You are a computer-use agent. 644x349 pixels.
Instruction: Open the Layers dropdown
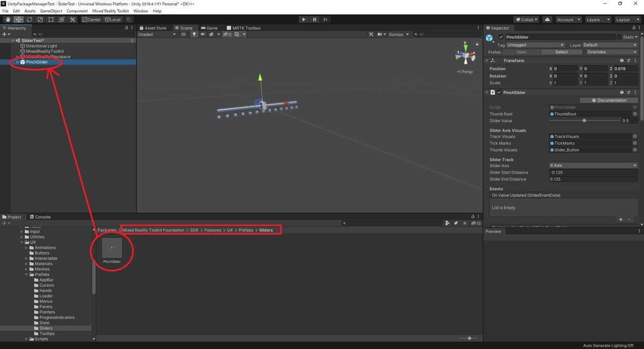(x=597, y=20)
